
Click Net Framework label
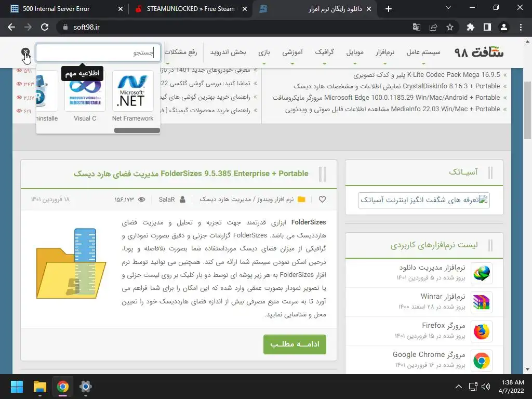132,118
